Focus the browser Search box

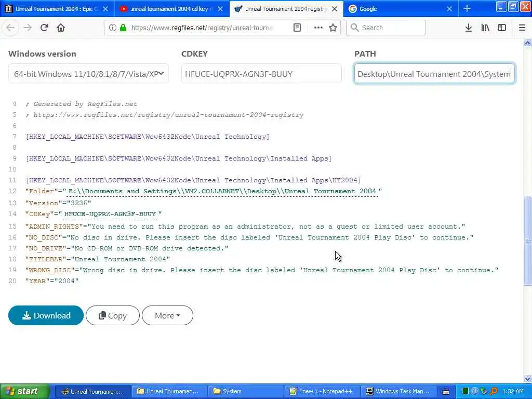point(385,28)
